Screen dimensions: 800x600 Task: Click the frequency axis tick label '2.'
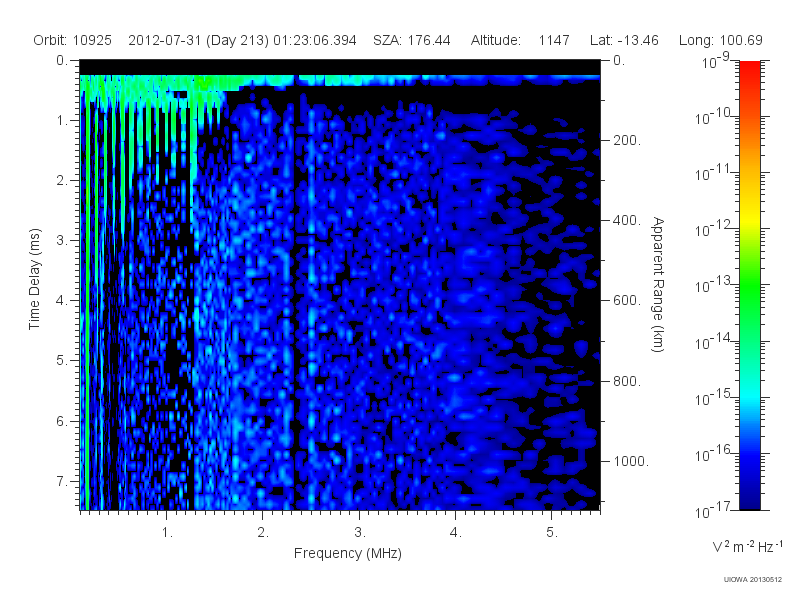tap(263, 533)
